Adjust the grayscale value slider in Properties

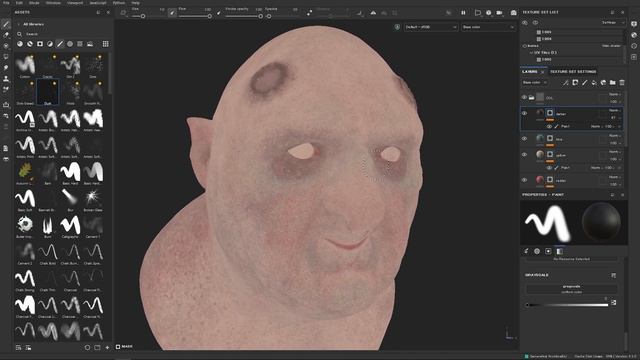(567, 305)
